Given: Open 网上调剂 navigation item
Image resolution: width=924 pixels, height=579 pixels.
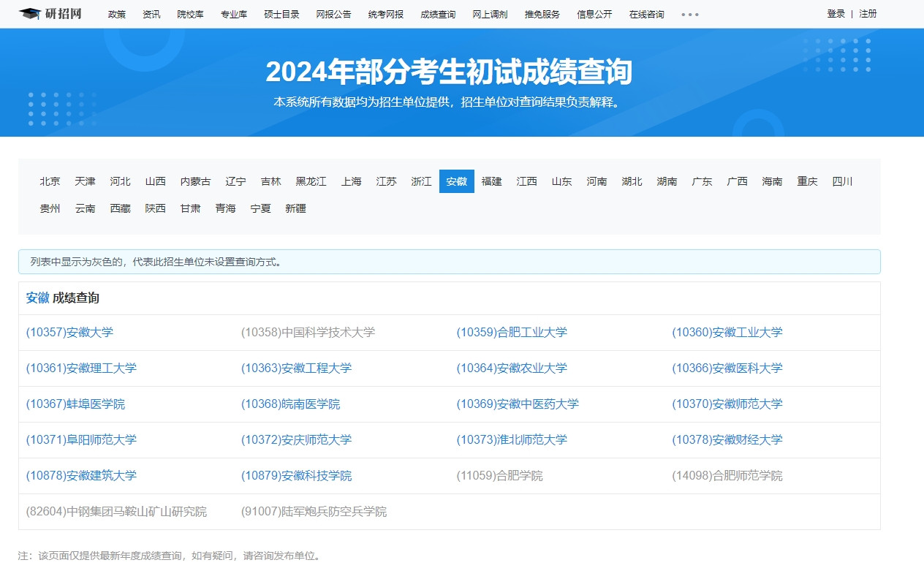Looking at the screenshot, I should pos(491,14).
